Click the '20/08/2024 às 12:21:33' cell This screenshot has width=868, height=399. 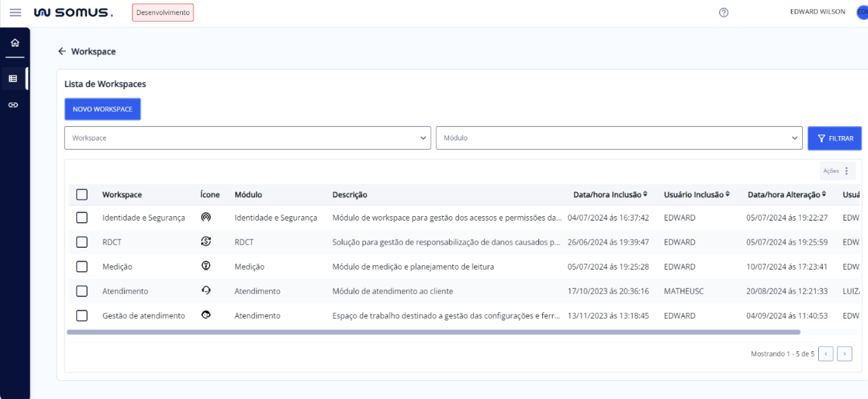point(787,291)
